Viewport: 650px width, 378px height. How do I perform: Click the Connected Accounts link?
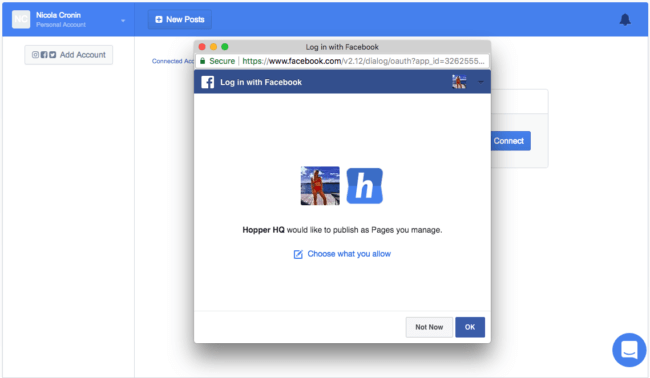[x=173, y=61]
